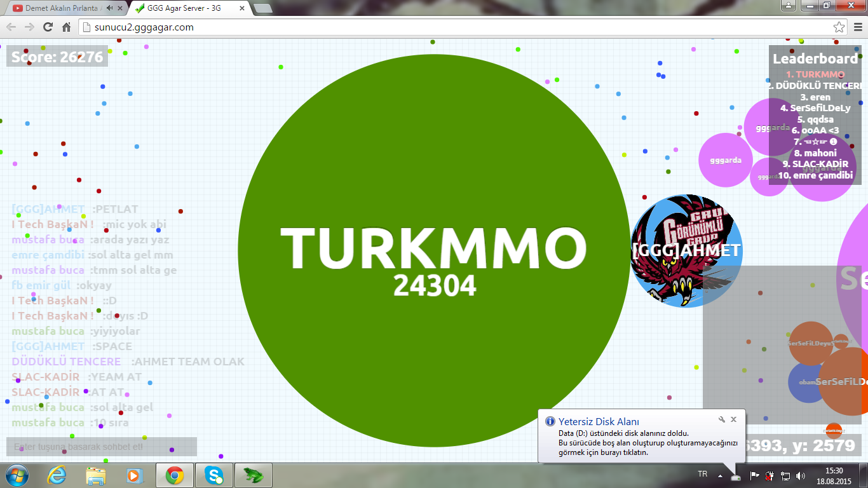Show hidden tray icons arrow

(x=720, y=475)
